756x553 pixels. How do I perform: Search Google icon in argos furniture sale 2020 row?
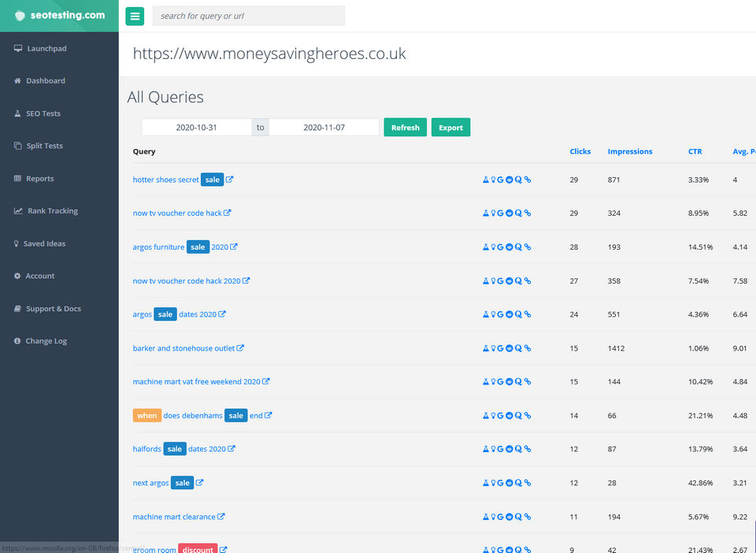point(501,247)
